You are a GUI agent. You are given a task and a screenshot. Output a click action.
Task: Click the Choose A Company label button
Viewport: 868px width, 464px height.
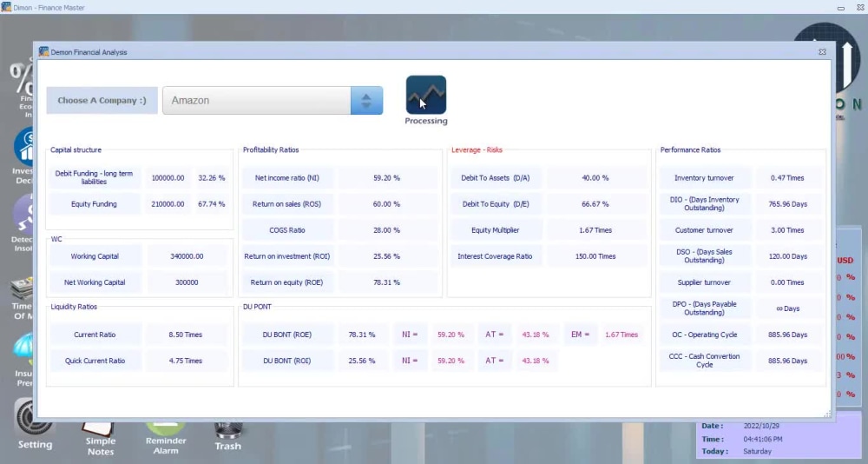(102, 100)
